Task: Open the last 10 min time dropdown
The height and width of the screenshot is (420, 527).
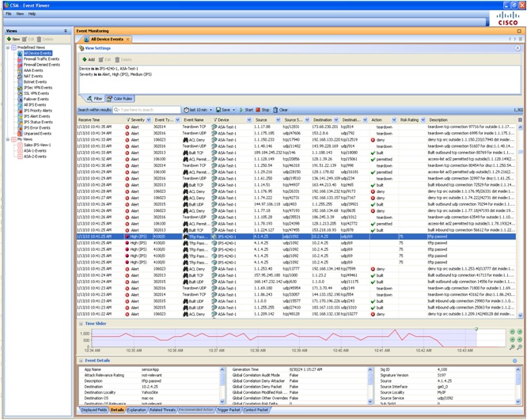Action: pyautogui.click(x=211, y=110)
